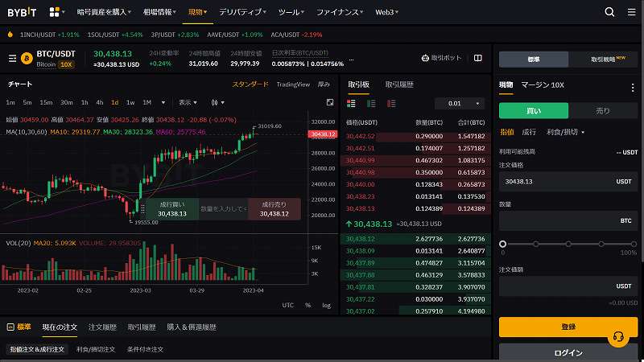Open the search magnifier icon
This screenshot has height=362, width=644.
[x=609, y=12]
